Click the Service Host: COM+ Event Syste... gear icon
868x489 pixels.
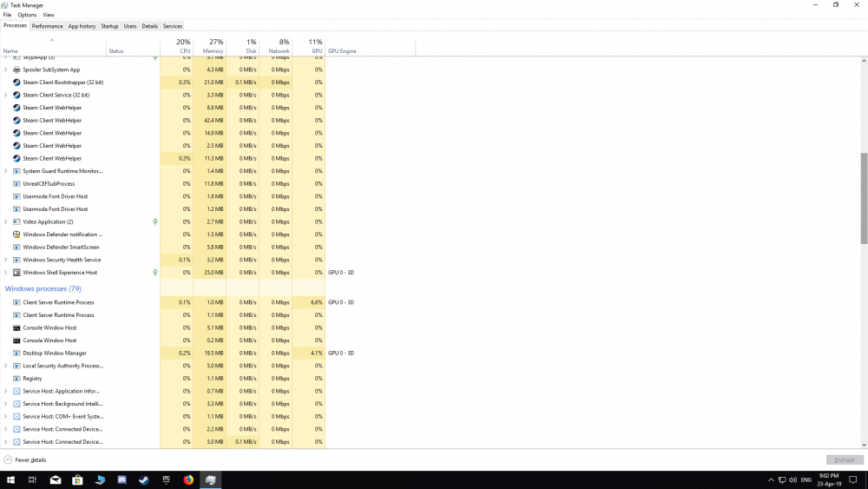point(16,416)
